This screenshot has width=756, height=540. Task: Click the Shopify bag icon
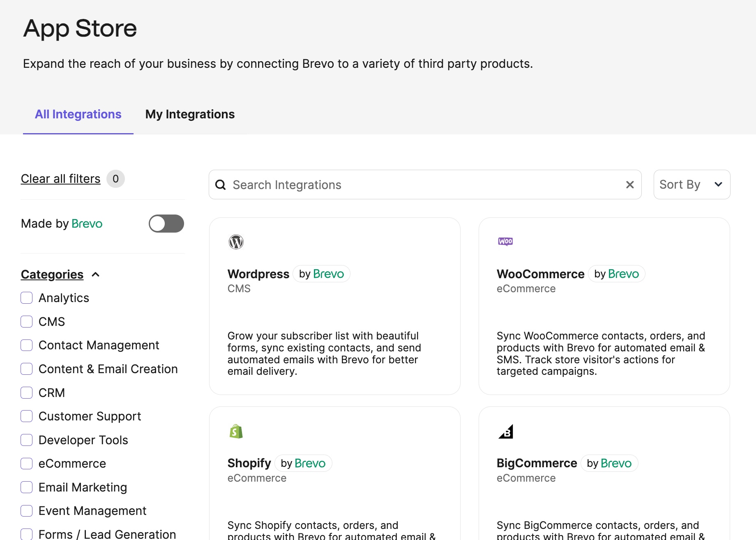tap(236, 432)
